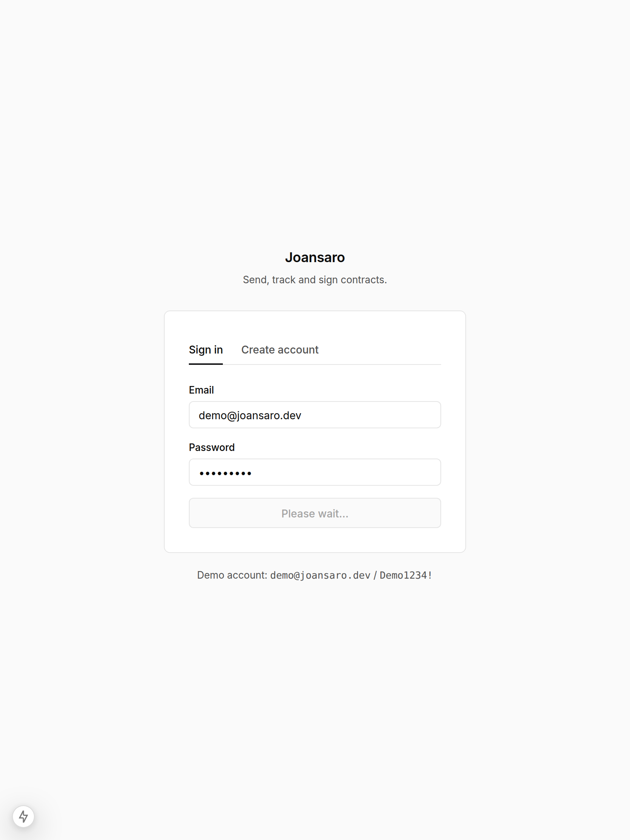Click the Password field label
This screenshot has height=840, width=630.
212,447
